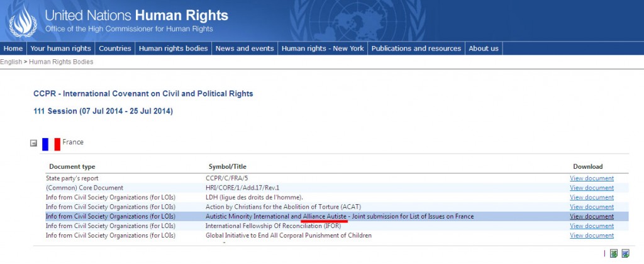View document for Autistic Minority International submission
This screenshot has width=644, height=264.
[x=591, y=216]
